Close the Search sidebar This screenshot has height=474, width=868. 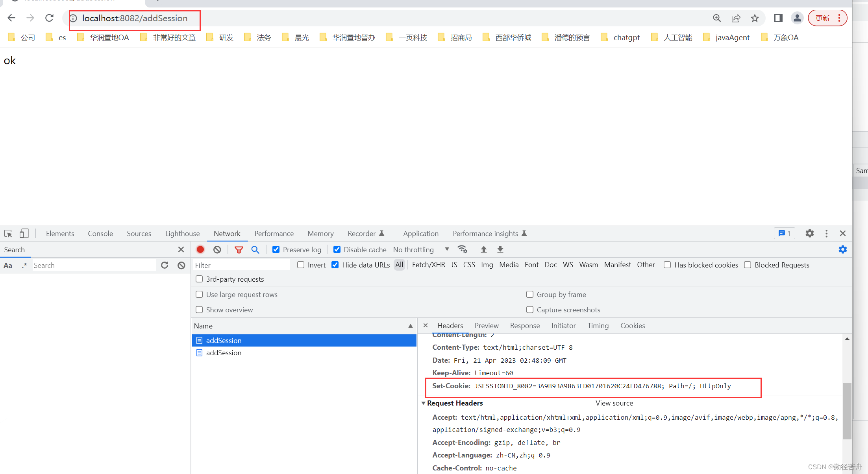tap(181, 249)
